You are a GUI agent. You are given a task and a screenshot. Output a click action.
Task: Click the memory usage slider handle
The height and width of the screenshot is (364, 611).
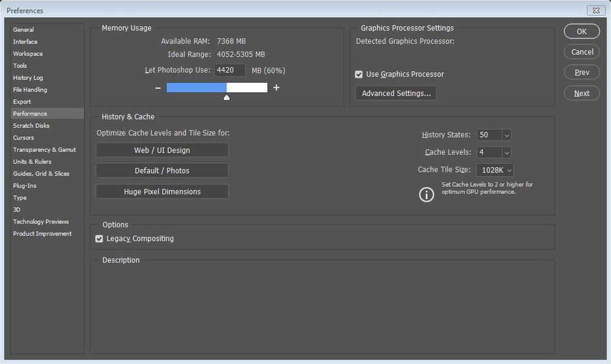click(x=226, y=97)
